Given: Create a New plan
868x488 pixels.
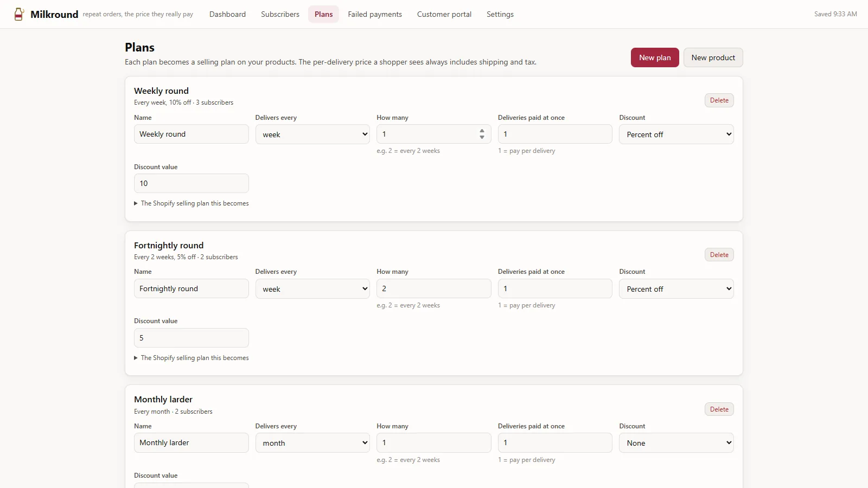Looking at the screenshot, I should tap(655, 57).
